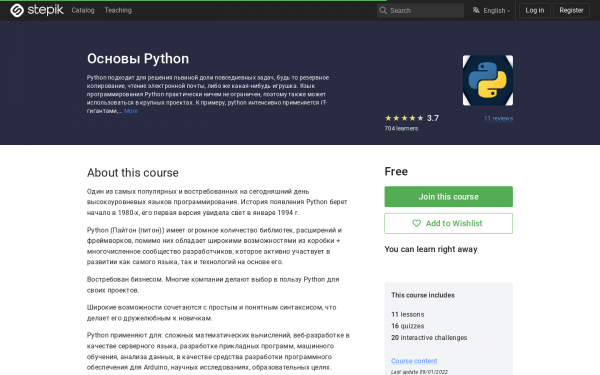Click the Log in button

point(535,10)
